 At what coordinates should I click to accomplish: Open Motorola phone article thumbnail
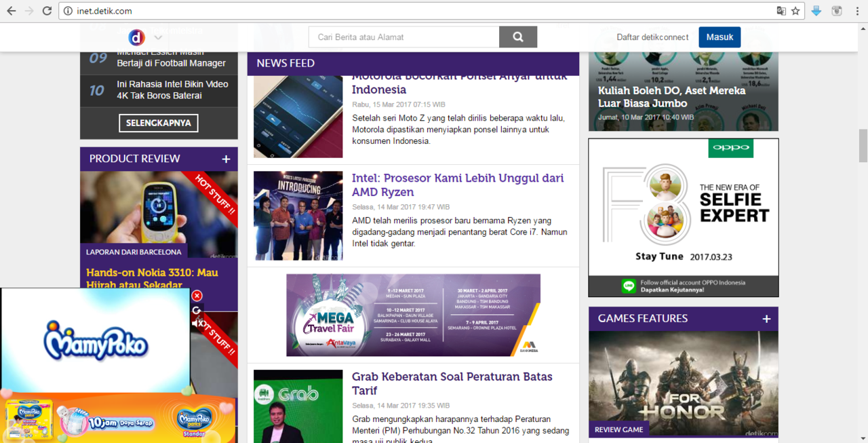click(x=298, y=117)
